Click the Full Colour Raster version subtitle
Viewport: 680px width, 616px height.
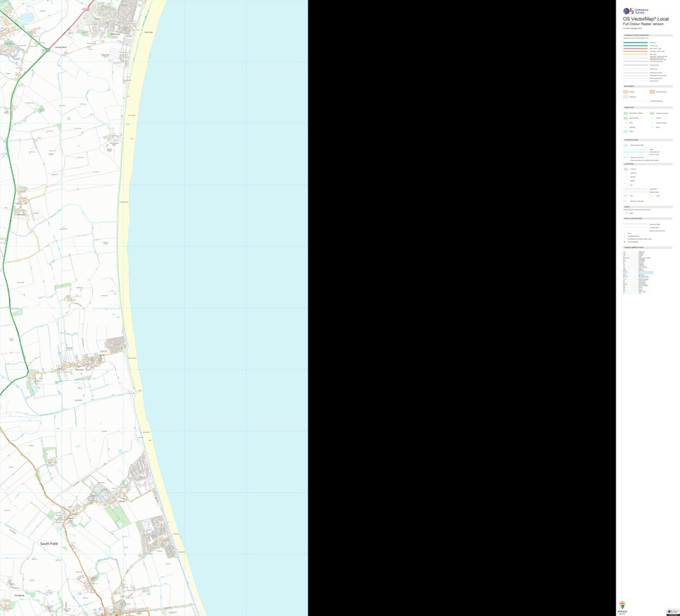643,24
